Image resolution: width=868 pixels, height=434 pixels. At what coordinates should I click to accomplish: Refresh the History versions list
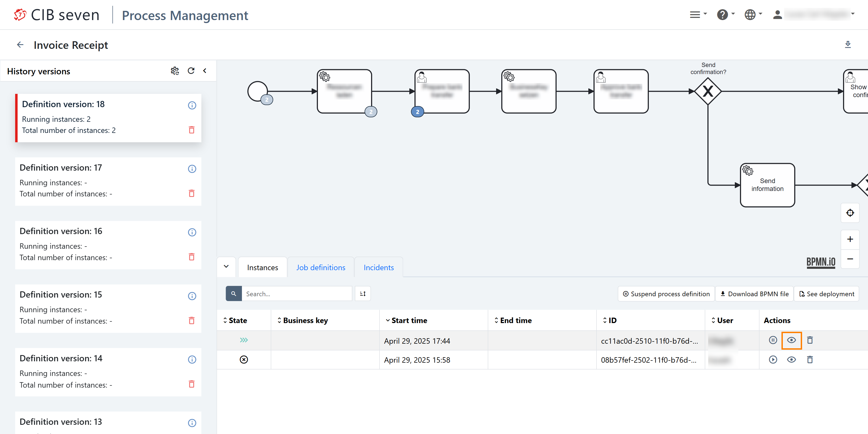pyautogui.click(x=191, y=71)
